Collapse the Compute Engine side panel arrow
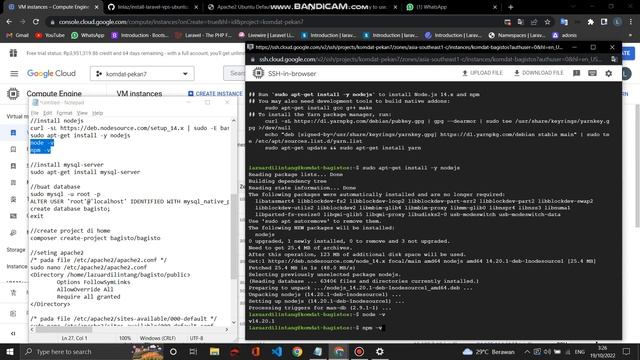Image resolution: width=640 pixels, height=360 pixels. (x=13, y=333)
